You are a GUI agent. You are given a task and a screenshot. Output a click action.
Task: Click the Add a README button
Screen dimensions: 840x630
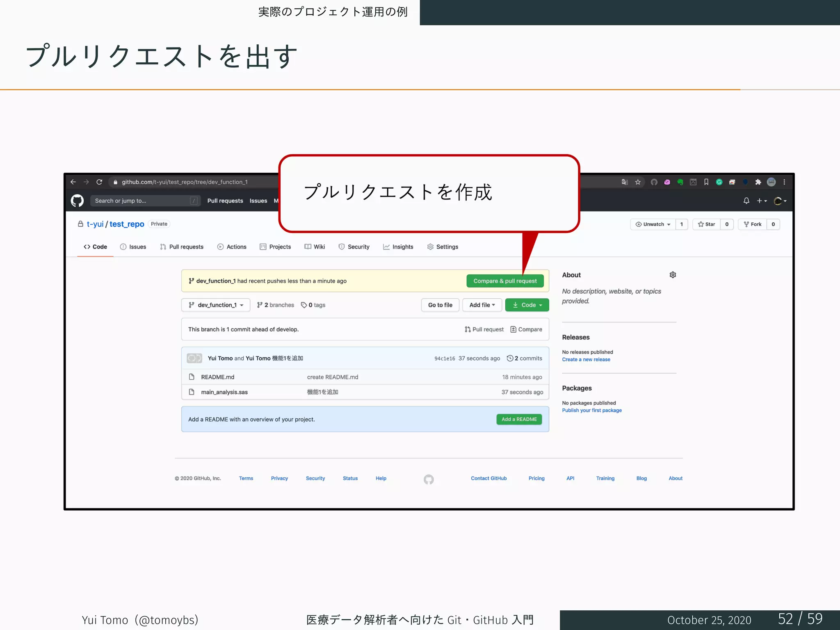click(519, 419)
